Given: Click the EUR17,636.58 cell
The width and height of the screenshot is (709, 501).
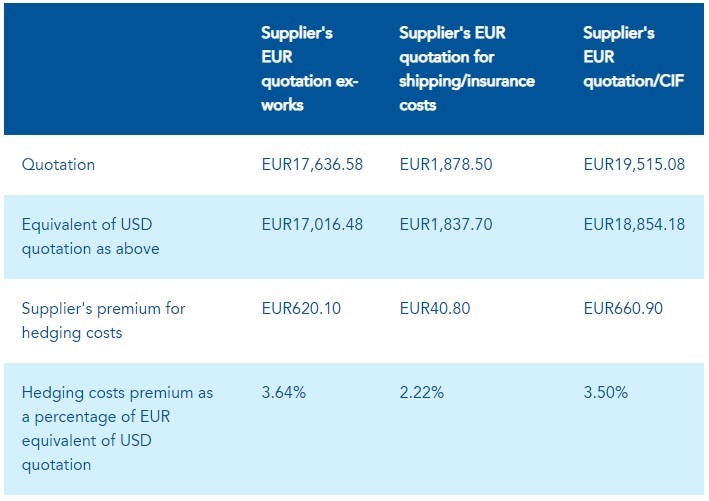Looking at the screenshot, I should 312,165.
